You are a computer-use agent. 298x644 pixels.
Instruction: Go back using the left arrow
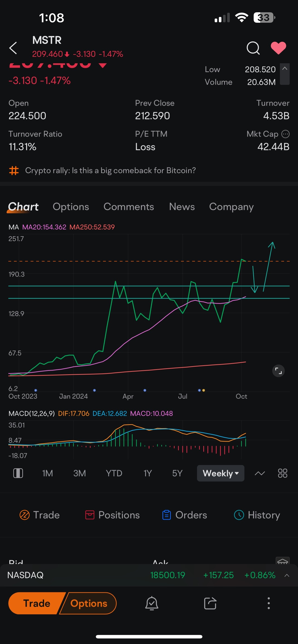tap(13, 48)
